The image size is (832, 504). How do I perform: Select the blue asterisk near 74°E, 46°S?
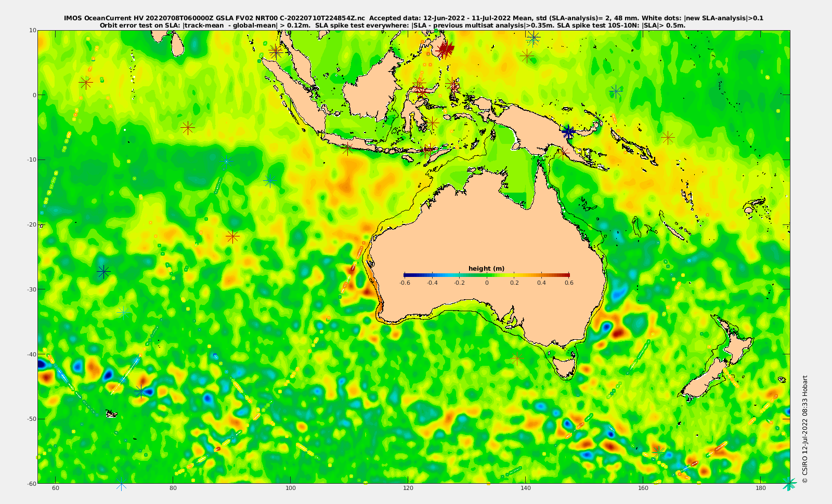coord(140,391)
